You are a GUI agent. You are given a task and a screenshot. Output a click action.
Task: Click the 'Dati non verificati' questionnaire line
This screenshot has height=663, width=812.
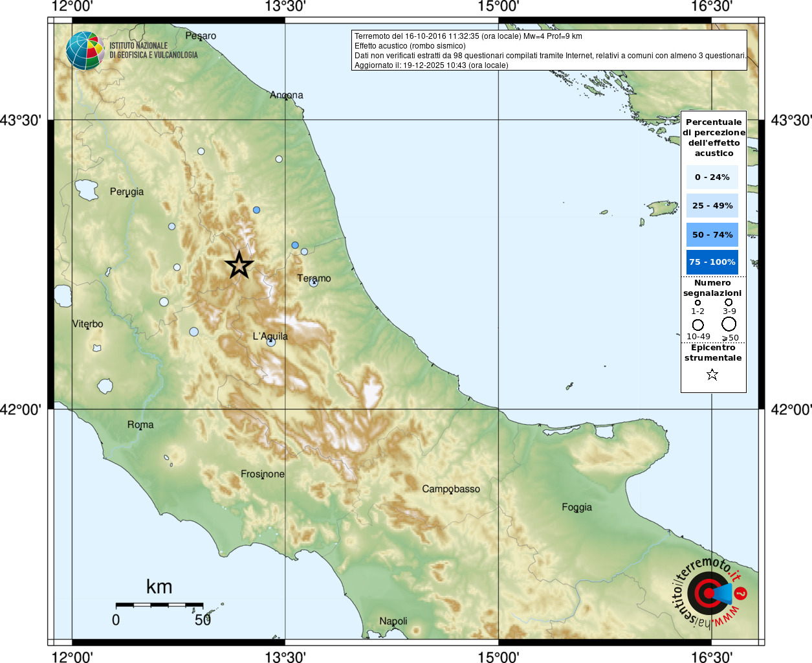point(550,56)
